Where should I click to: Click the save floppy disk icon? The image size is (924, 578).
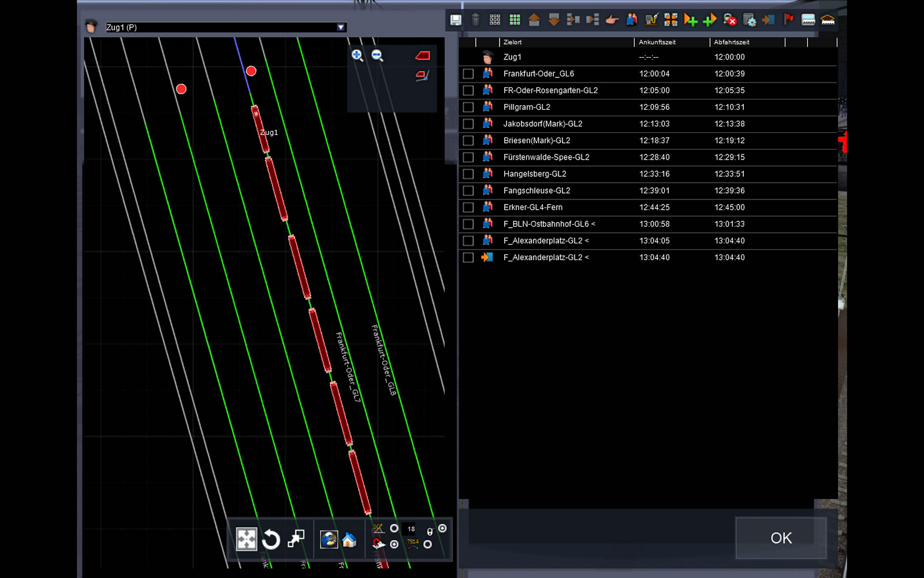[x=456, y=20]
